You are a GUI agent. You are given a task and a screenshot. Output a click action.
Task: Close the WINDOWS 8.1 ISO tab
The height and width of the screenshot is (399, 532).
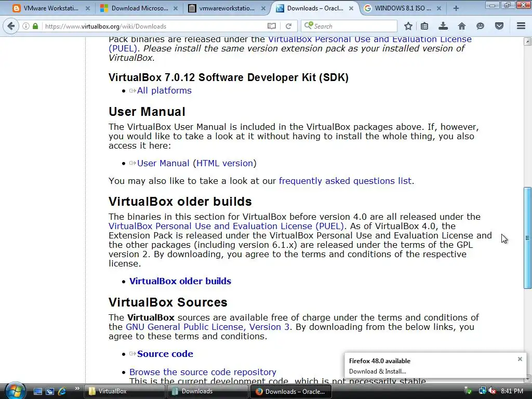[x=438, y=8]
